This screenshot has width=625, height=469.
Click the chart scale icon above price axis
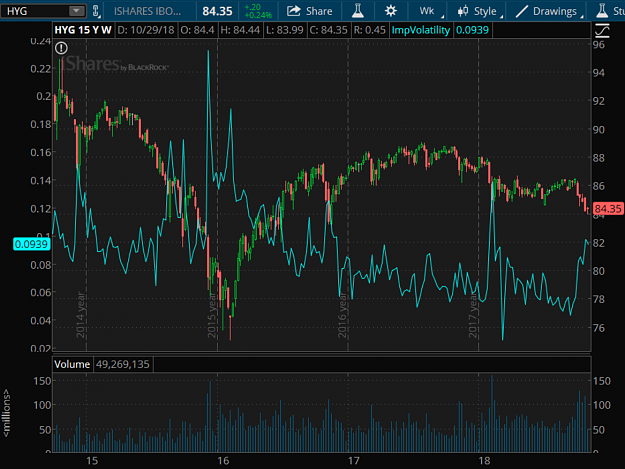(x=602, y=31)
